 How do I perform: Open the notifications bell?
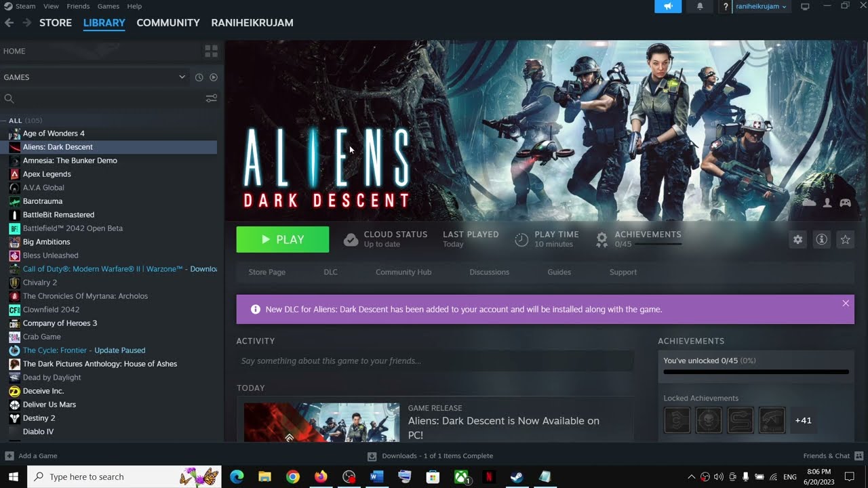pyautogui.click(x=700, y=6)
